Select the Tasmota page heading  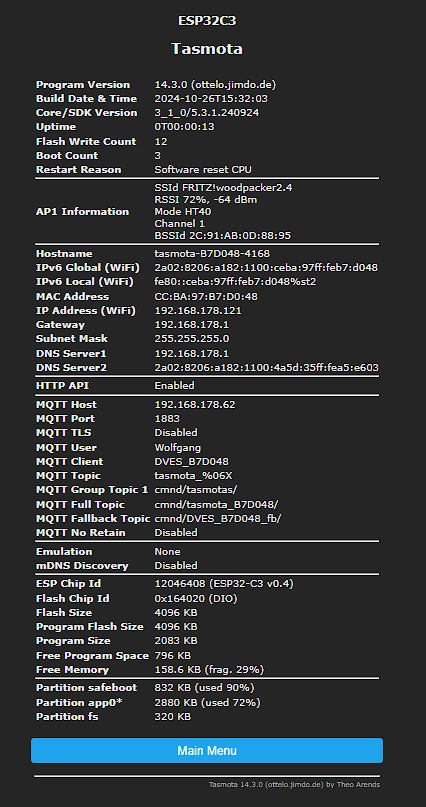(207, 49)
